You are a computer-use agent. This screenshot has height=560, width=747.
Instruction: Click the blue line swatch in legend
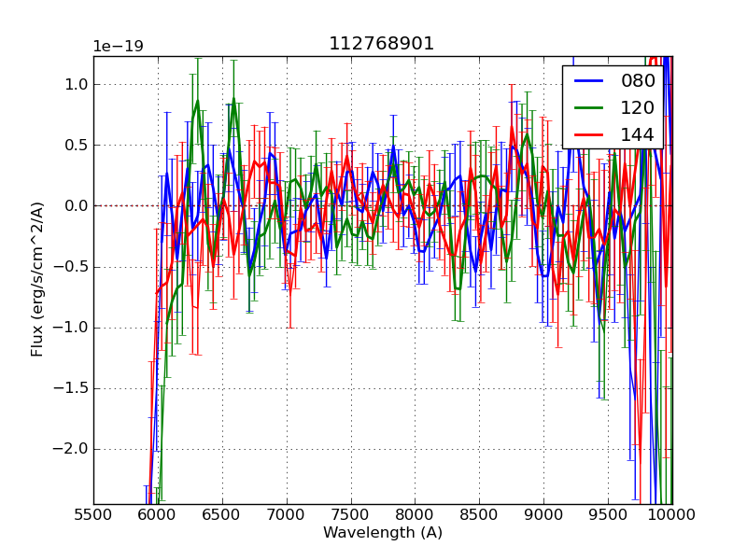click(x=590, y=81)
